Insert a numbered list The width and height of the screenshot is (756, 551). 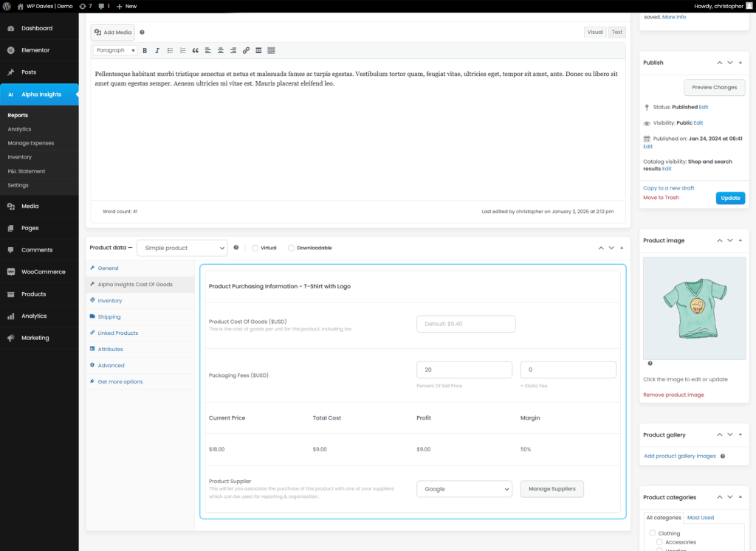tap(182, 50)
